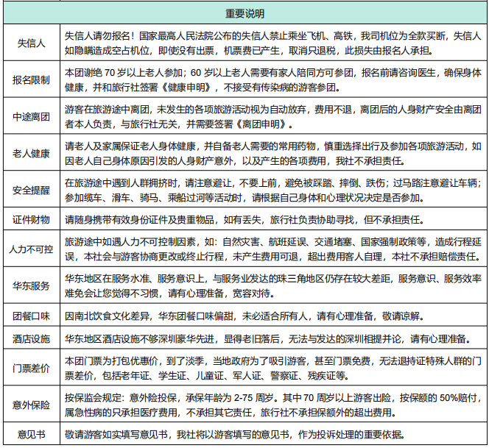Click the 酒店设施 row label

31,338
